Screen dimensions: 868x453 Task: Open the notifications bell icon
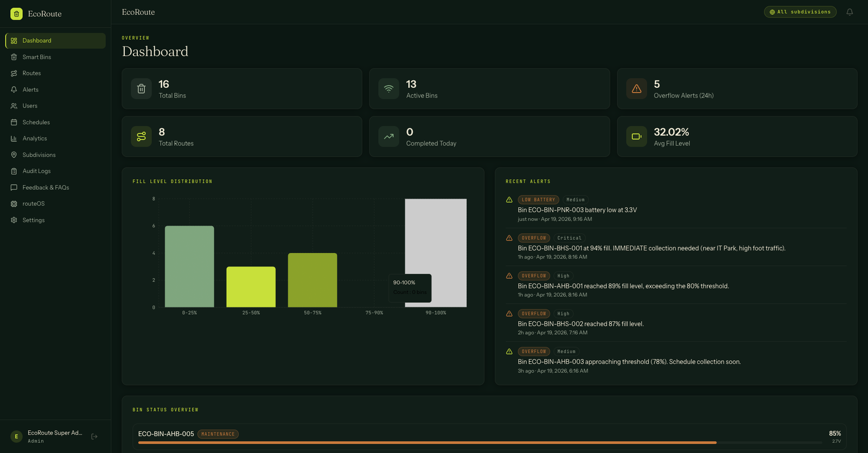pyautogui.click(x=850, y=12)
